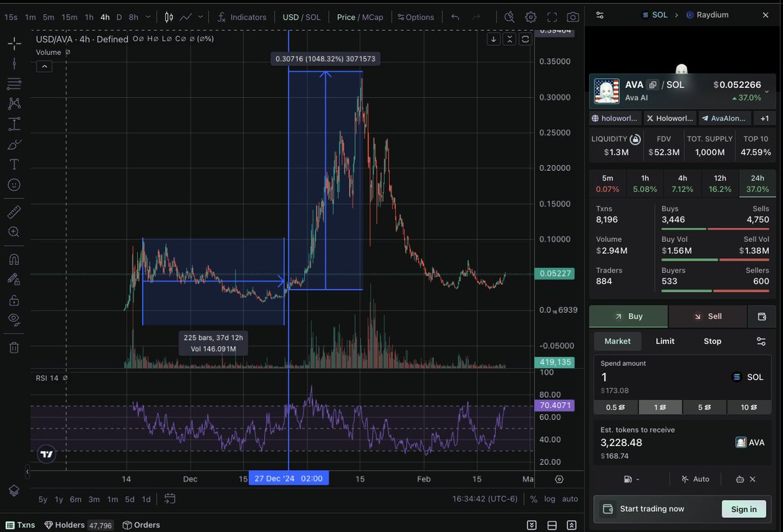The height and width of the screenshot is (532, 783).
Task: Toggle Price / MCap display
Action: click(360, 17)
